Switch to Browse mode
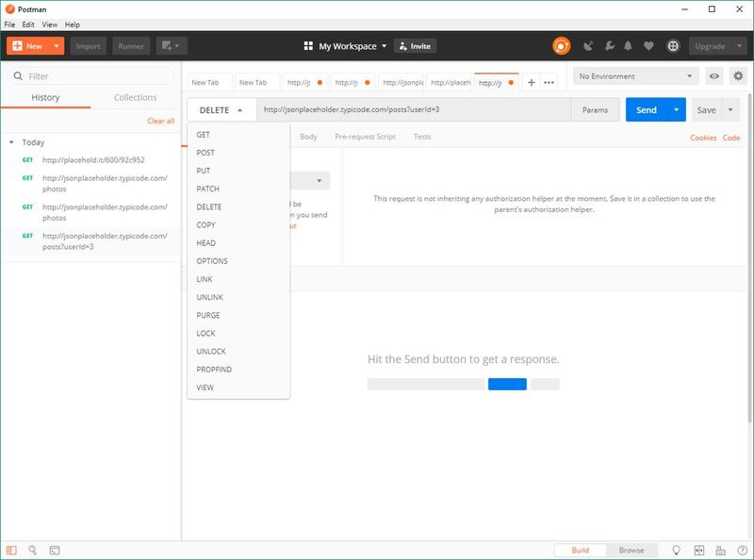The width and height of the screenshot is (754, 560). (x=631, y=550)
